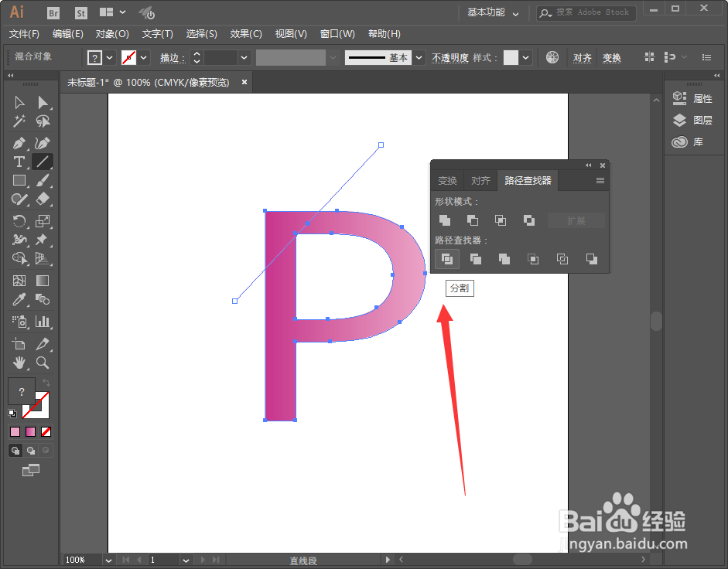This screenshot has width=728, height=569.
Task: Click the Minus Back pathfinder button
Action: click(592, 259)
